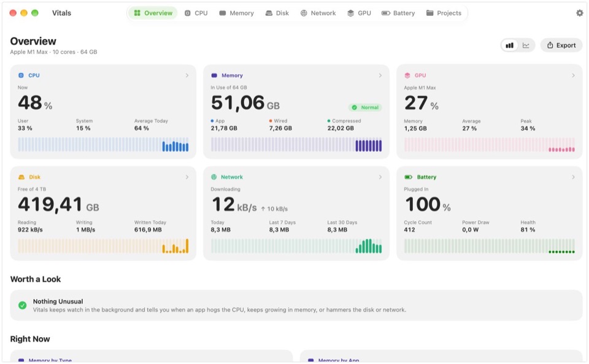589x364 pixels.
Task: Switch to the Network tab
Action: click(x=318, y=13)
